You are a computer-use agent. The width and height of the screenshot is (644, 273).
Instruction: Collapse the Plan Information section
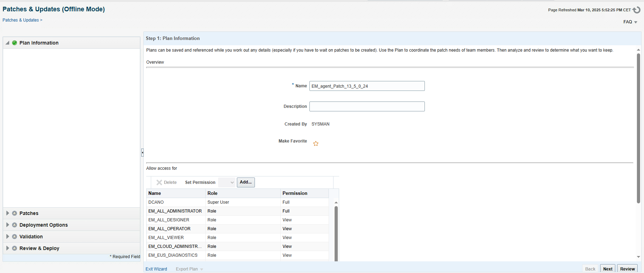click(7, 43)
